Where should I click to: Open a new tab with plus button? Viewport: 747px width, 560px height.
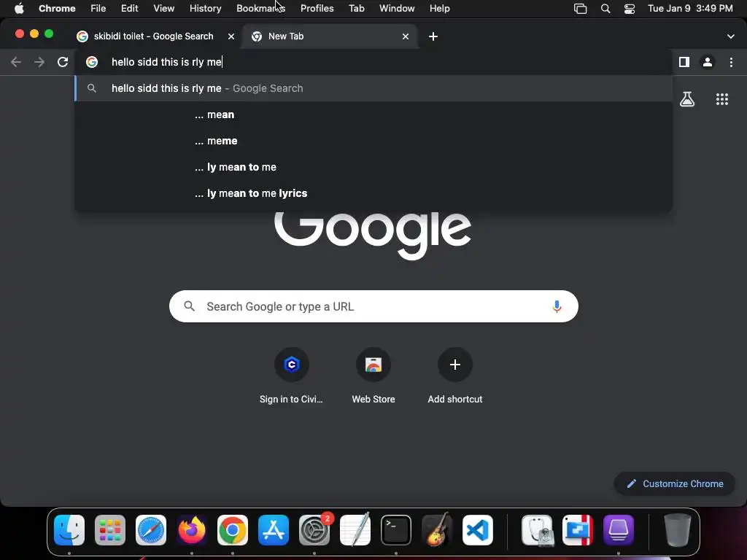click(433, 36)
